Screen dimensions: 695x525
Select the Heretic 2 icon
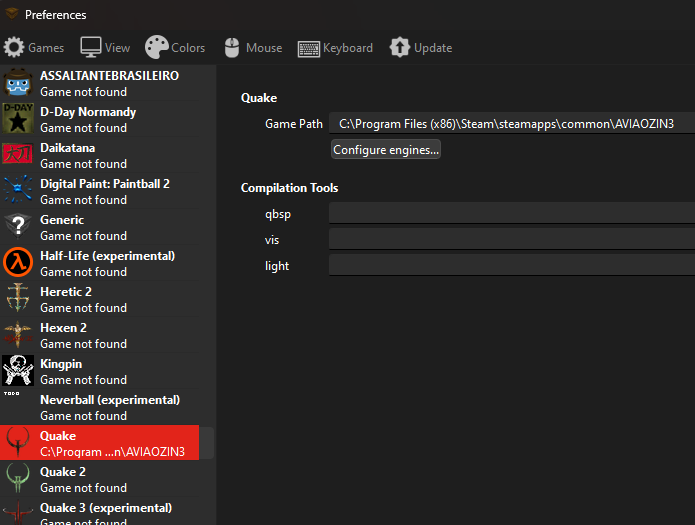pos(18,299)
